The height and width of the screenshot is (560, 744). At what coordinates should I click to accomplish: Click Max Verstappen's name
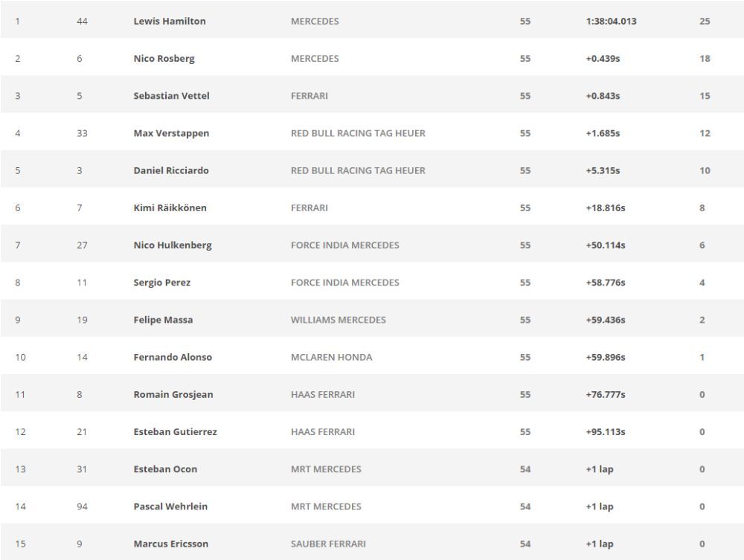coord(171,133)
